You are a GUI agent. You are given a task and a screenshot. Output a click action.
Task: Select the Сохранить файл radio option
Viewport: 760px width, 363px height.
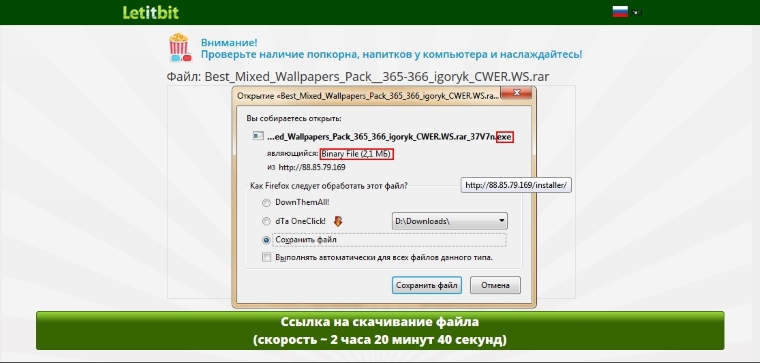pos(266,240)
